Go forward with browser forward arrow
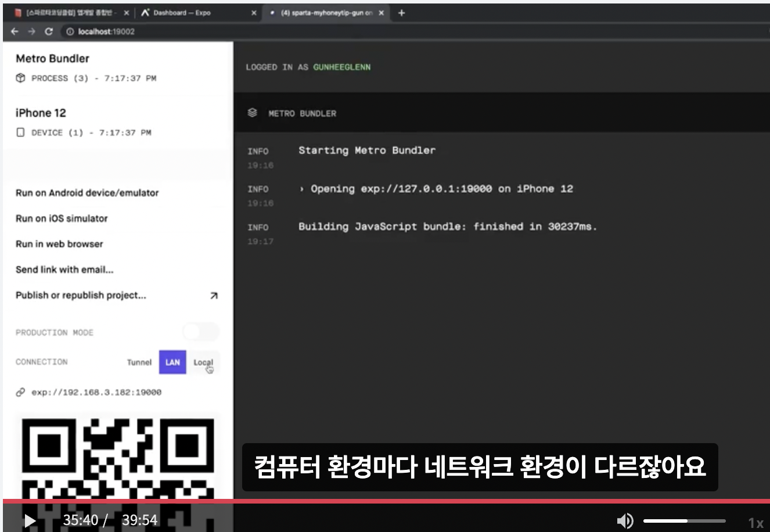Screen dimensions: 770x532 (x=32, y=31)
